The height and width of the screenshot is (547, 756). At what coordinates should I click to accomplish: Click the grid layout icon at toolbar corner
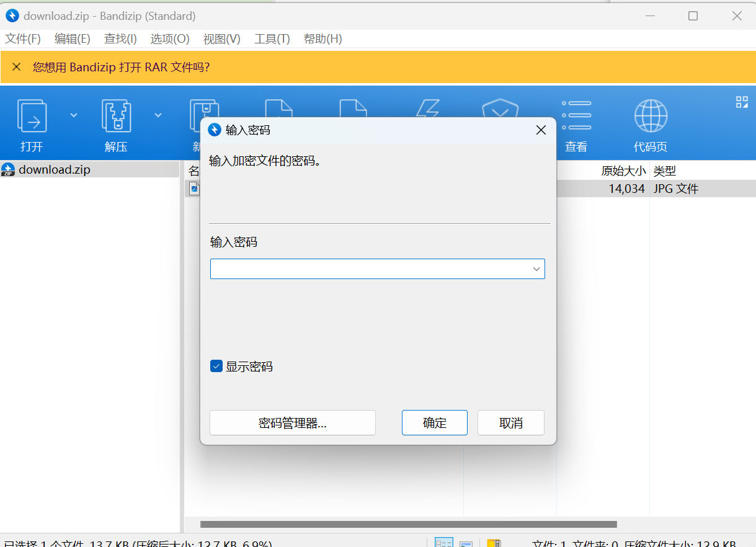tap(742, 102)
